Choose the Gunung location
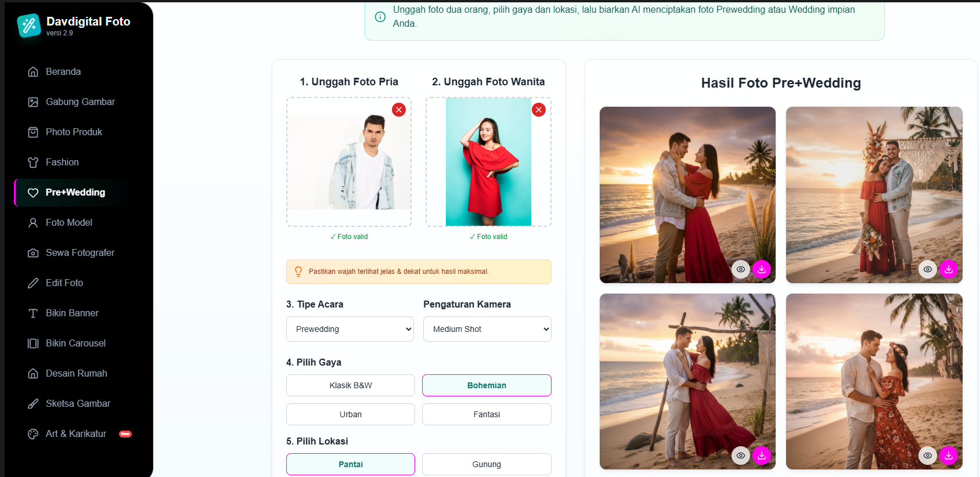The image size is (980, 477). (x=487, y=464)
